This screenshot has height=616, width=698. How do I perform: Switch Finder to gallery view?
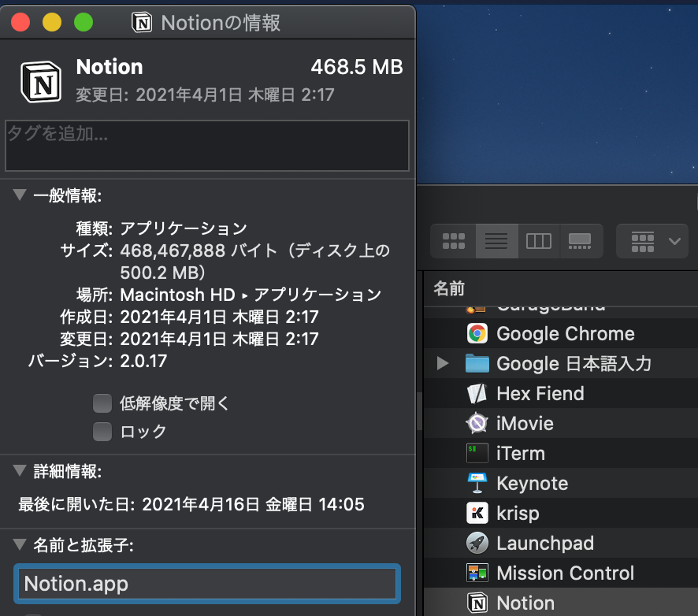(x=581, y=241)
